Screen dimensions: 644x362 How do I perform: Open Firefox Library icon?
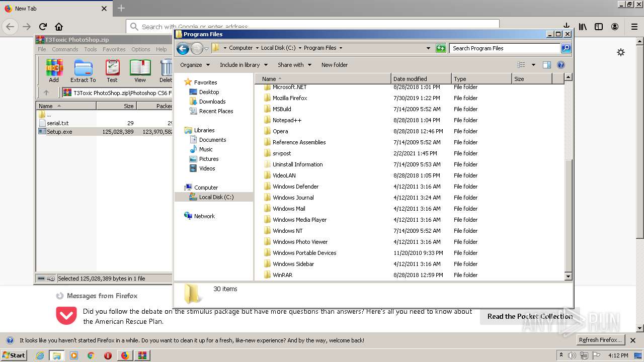pos(583,27)
